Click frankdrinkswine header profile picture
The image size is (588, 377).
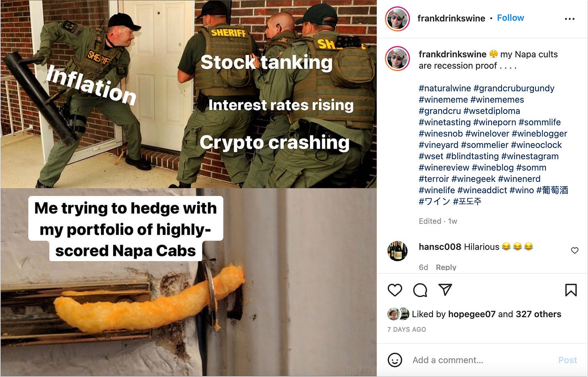pyautogui.click(x=397, y=19)
